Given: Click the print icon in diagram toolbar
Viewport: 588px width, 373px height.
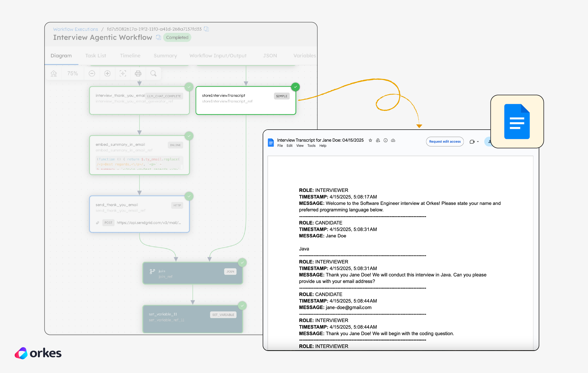Looking at the screenshot, I should [x=138, y=74].
